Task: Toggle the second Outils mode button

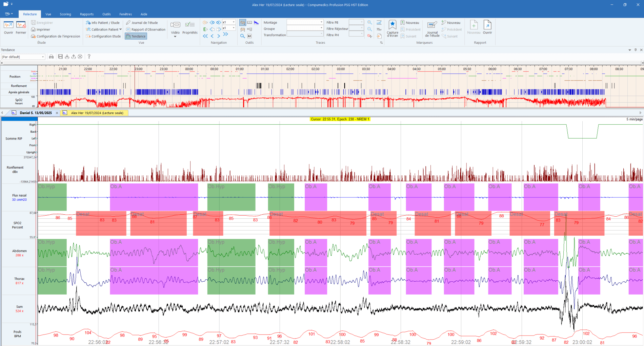Action: coord(250,22)
